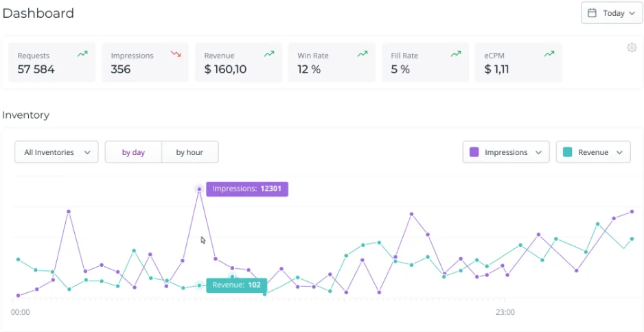Click the Inventory section heading
644x332 pixels.
pyautogui.click(x=26, y=115)
